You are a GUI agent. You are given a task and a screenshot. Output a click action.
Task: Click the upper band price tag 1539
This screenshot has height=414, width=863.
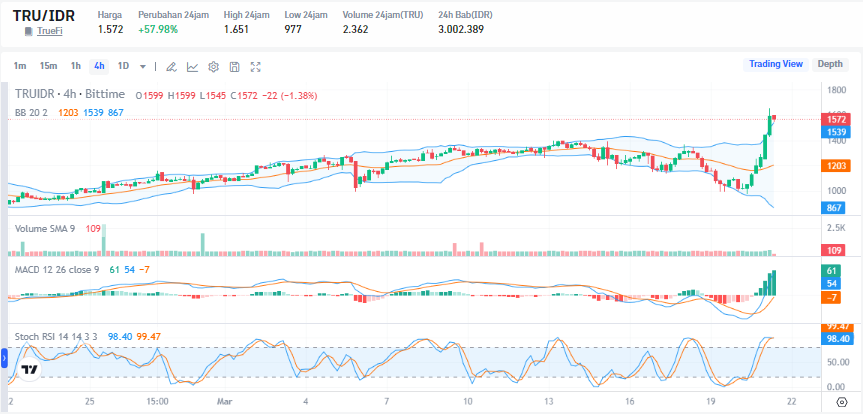click(x=836, y=132)
